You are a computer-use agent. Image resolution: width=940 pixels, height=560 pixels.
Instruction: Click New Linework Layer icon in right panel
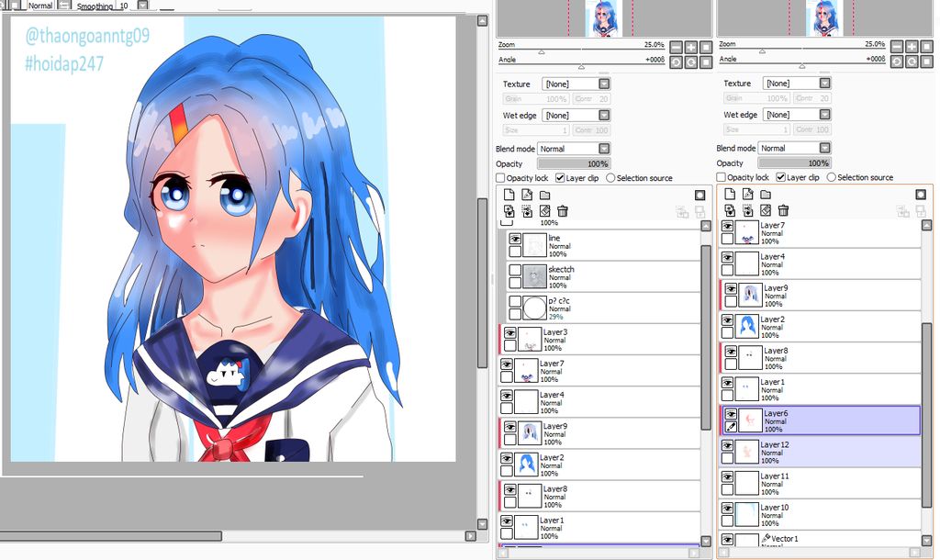tap(747, 195)
